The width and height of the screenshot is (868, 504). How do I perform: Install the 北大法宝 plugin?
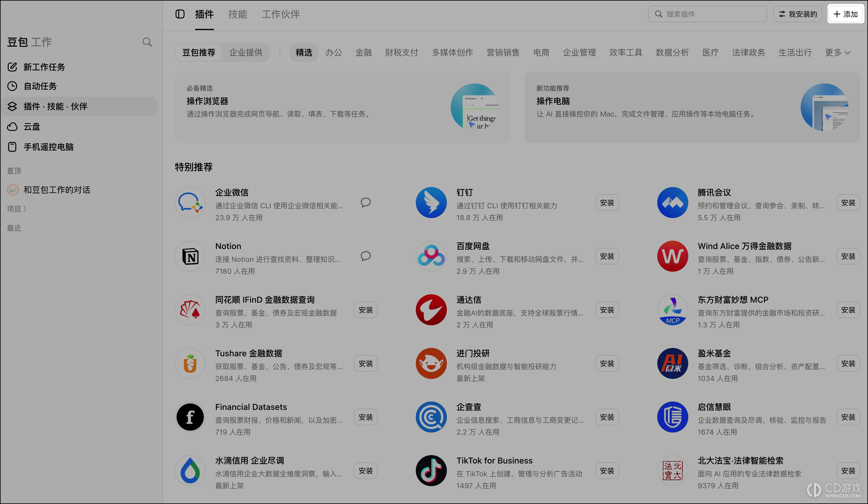tap(848, 471)
